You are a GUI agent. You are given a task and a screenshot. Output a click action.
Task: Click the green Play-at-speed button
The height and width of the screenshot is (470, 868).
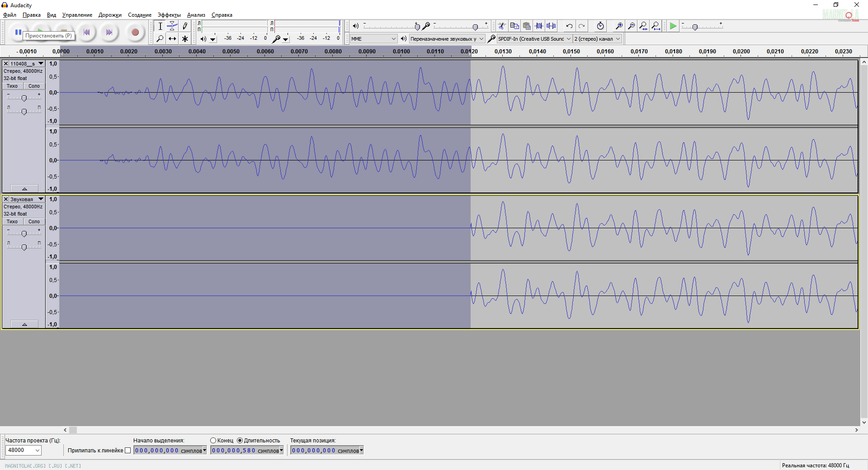coord(673,26)
